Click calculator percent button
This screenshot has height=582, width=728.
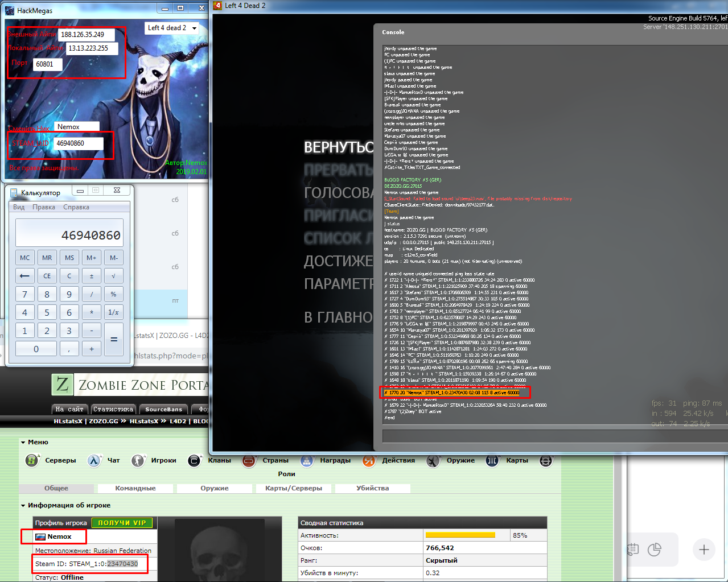click(x=113, y=294)
